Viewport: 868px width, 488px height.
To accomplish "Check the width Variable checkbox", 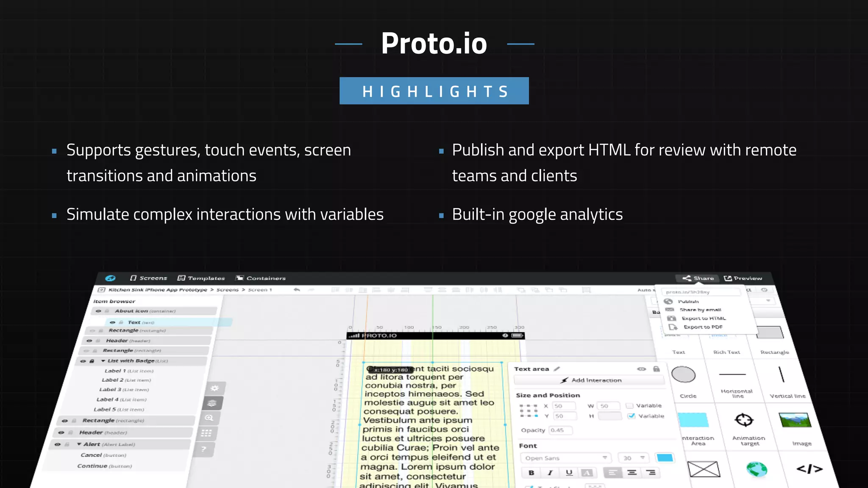I will [x=629, y=405].
